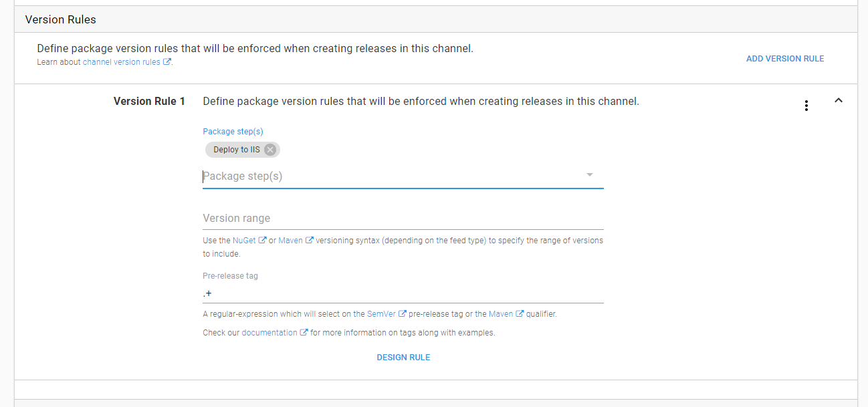This screenshot has width=868, height=407.
Task: Click external-link icon next to documentation
Action: [304, 333]
